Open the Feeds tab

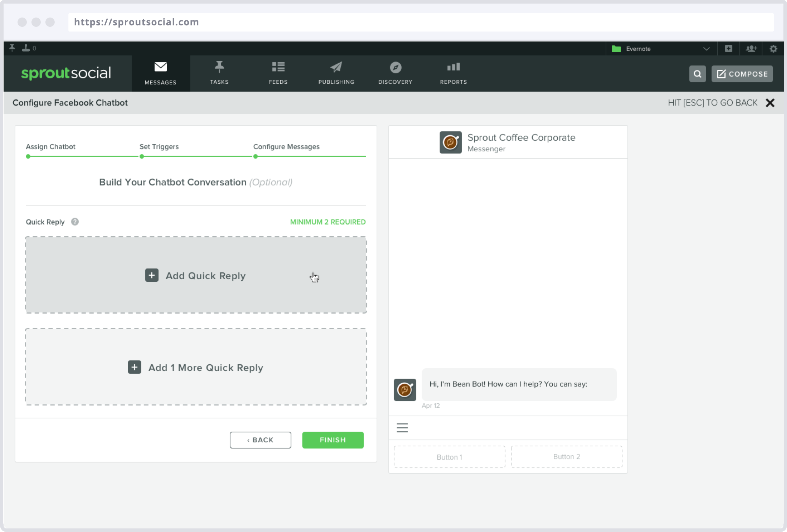point(278,74)
